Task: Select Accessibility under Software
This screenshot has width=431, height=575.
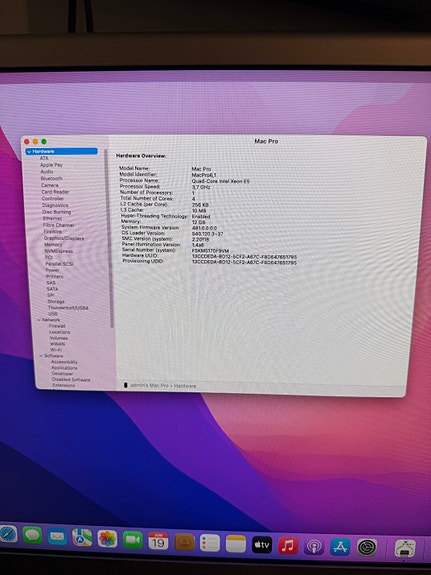Action: (x=64, y=362)
